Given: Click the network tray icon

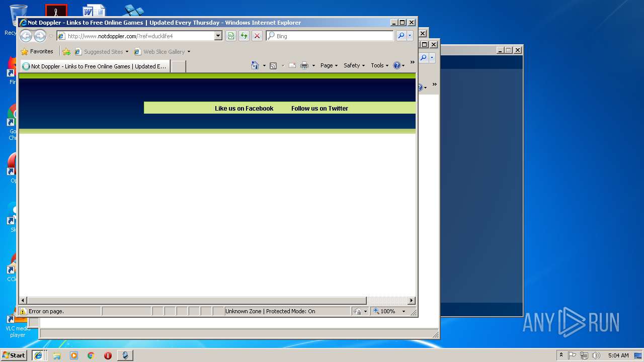Looking at the screenshot, I should [584, 355].
